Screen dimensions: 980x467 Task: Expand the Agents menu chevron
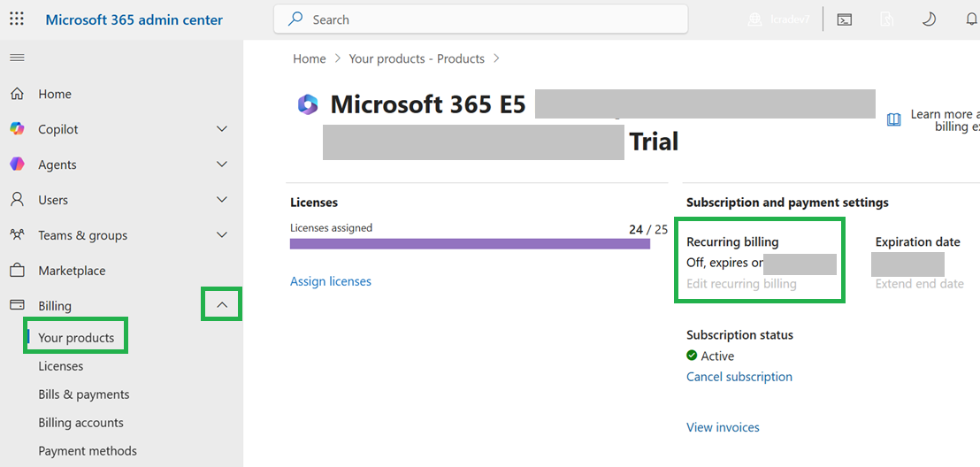[x=221, y=165]
